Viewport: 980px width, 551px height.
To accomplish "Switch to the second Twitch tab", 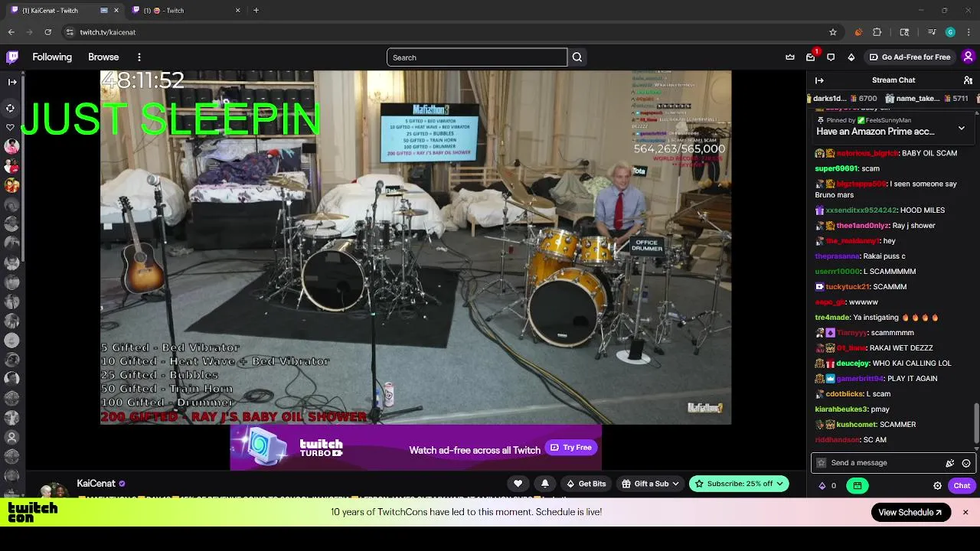I will (x=188, y=11).
